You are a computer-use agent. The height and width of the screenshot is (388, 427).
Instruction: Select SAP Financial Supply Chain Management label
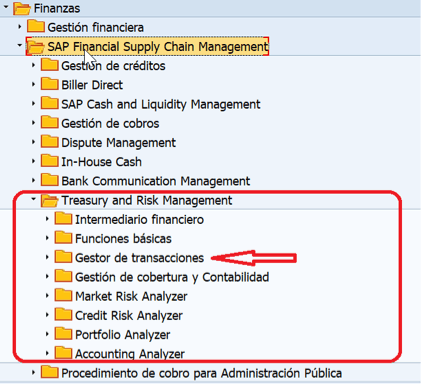[158, 47]
